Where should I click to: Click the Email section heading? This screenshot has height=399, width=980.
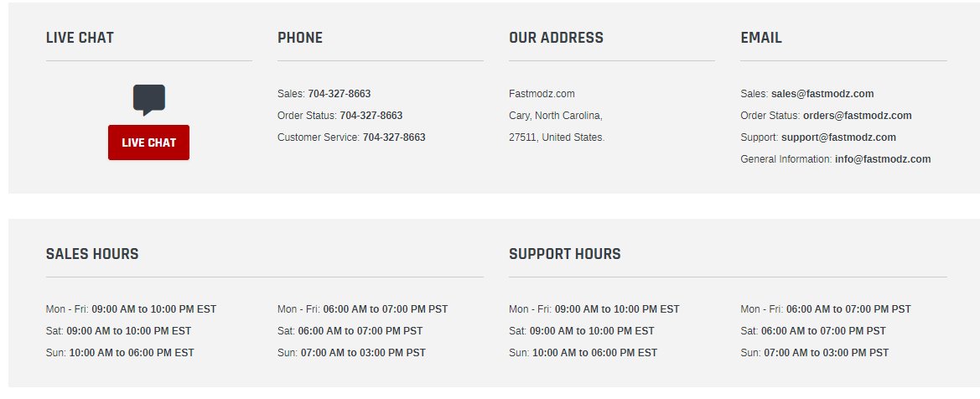[x=761, y=38]
